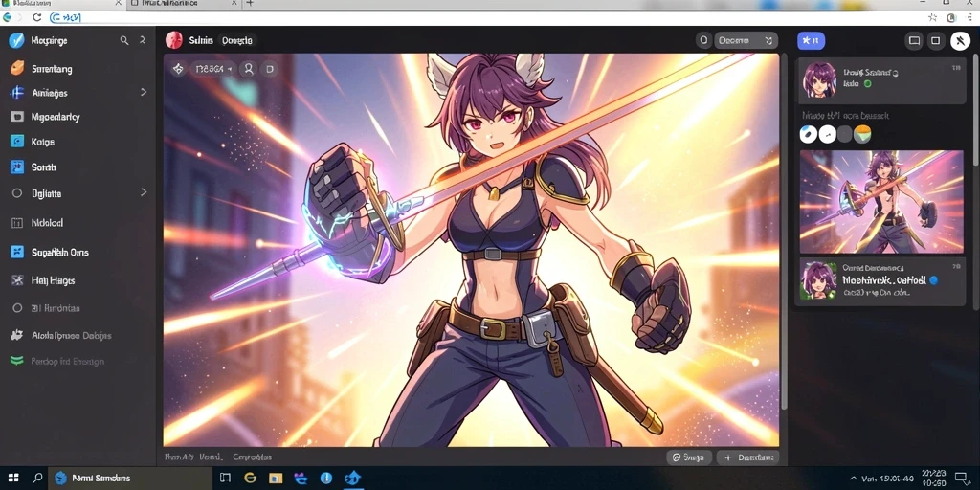Viewport: 980px width, 490px height.
Task: Click the plus Dorcihare button below image
Action: pyautogui.click(x=747, y=457)
